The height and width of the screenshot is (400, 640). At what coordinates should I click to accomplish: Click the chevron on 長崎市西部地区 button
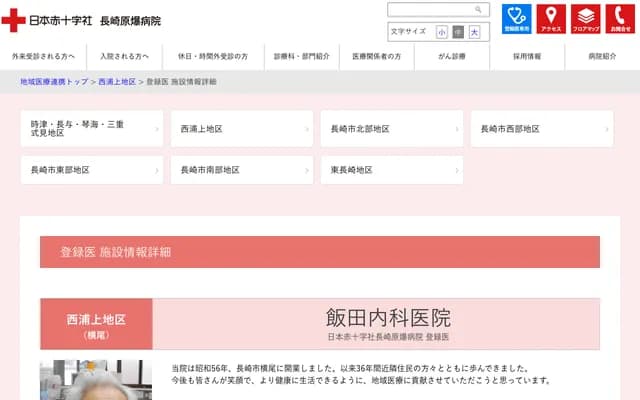tap(607, 129)
